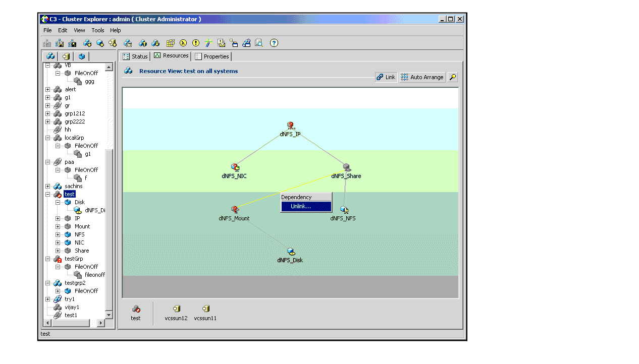The height and width of the screenshot is (364, 639).
Task: Click the tree scrollbar down arrow
Action: 109,315
